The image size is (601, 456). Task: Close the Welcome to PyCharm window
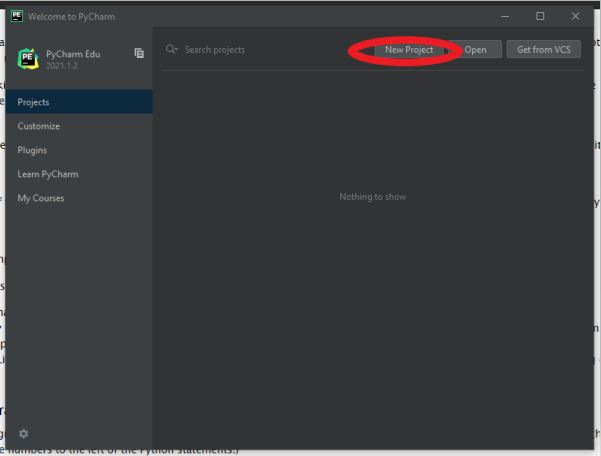[x=575, y=16]
